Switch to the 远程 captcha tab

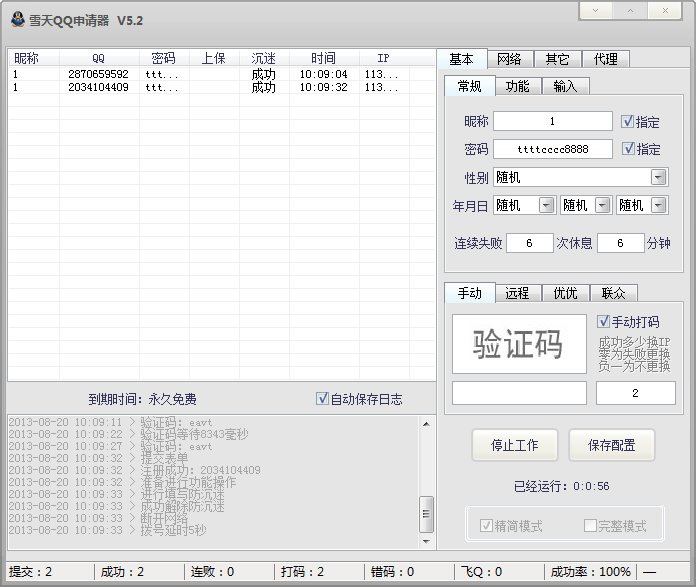coord(518,293)
